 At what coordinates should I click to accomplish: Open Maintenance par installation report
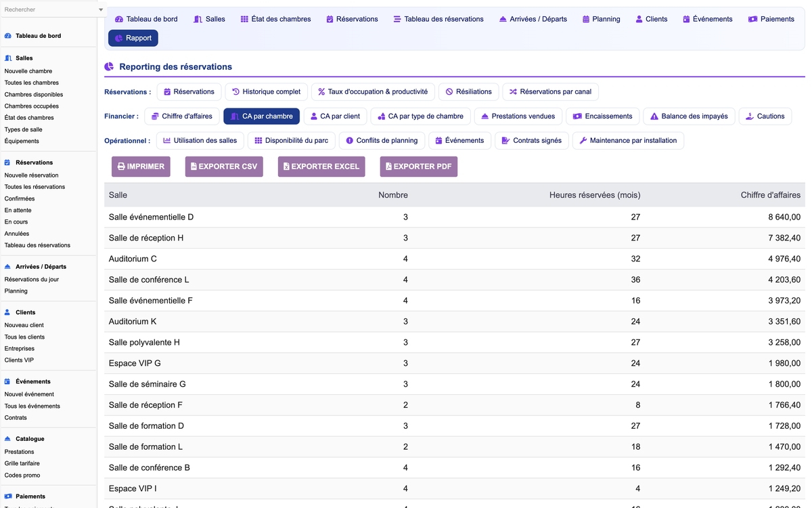pyautogui.click(x=628, y=140)
